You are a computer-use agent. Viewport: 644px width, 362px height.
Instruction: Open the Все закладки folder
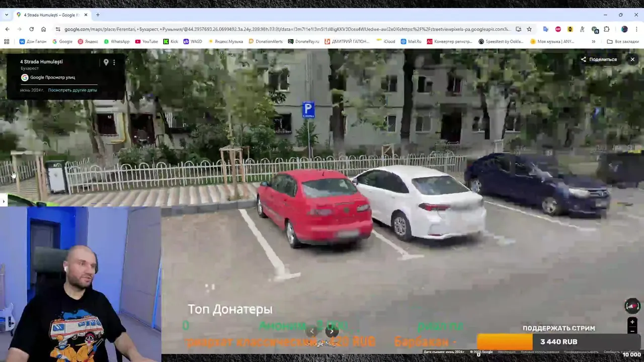(623, 41)
